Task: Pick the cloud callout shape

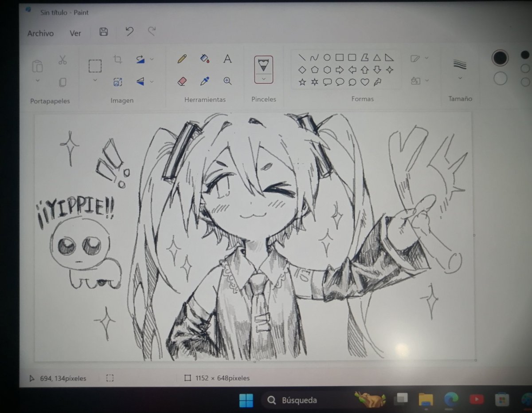Action: point(352,82)
